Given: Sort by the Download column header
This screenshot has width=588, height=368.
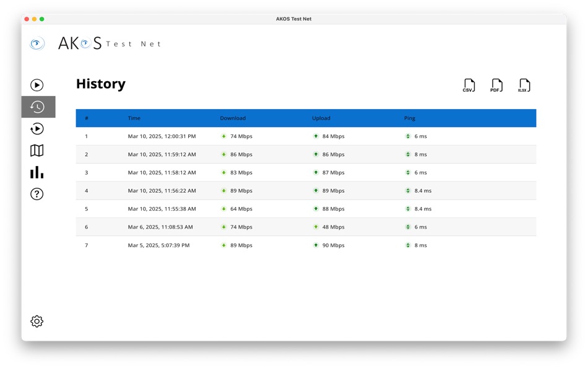Looking at the screenshot, I should click(x=233, y=118).
